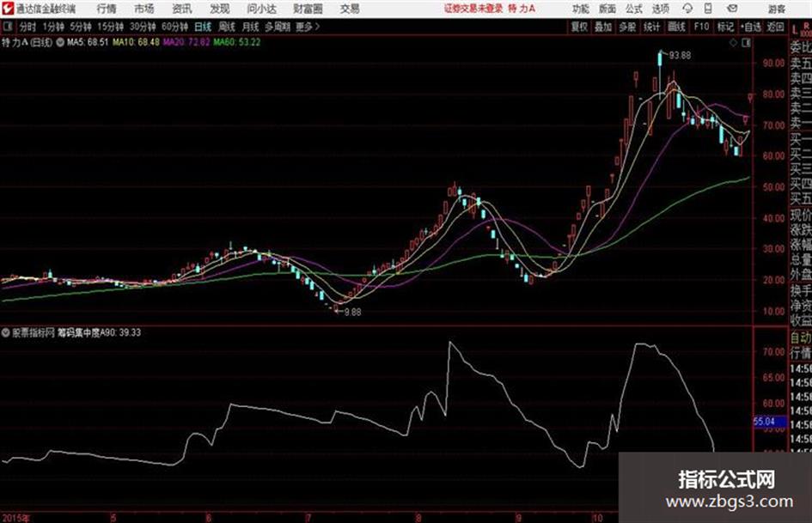Select the 周线 weekly period
The image size is (812, 523).
[x=227, y=27]
